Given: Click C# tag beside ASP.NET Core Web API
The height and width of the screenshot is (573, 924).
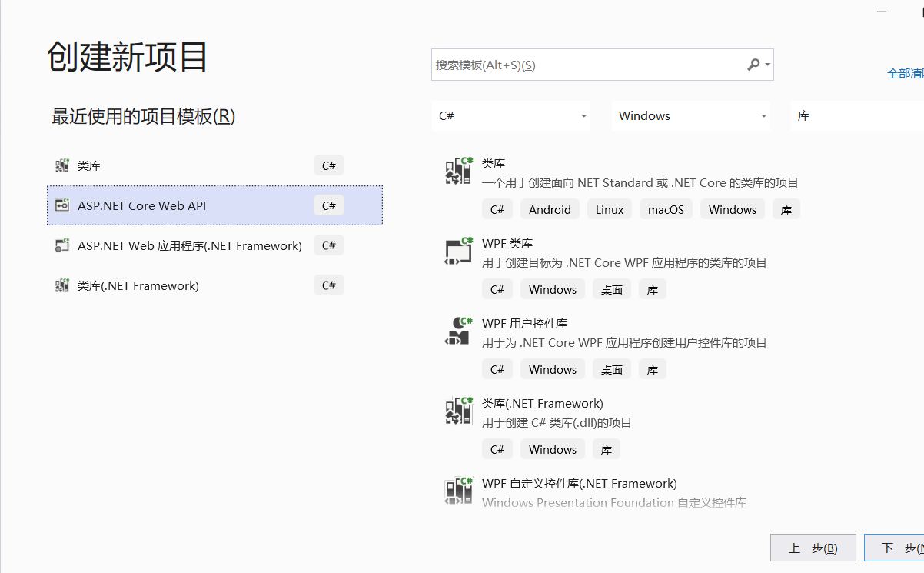Looking at the screenshot, I should point(329,205).
